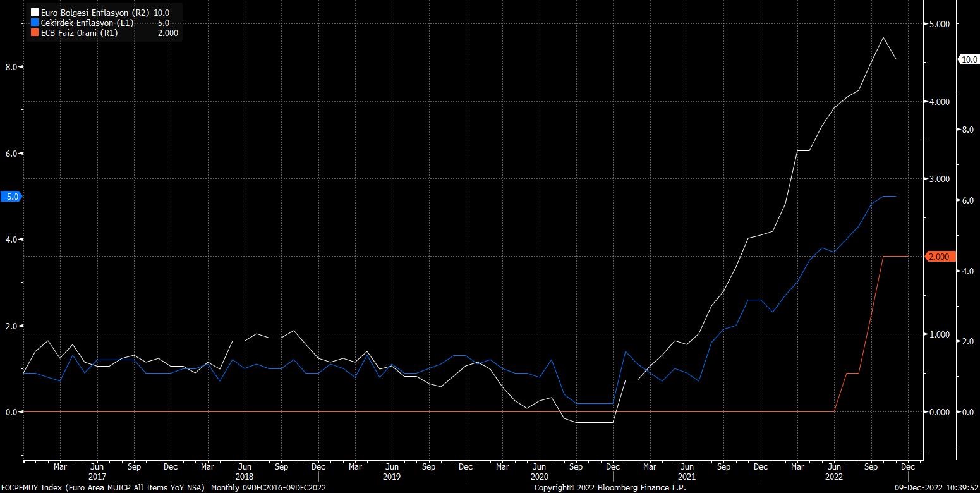Click the blue 5.0 value tag on left axis
The height and width of the screenshot is (493, 980).
click(12, 197)
